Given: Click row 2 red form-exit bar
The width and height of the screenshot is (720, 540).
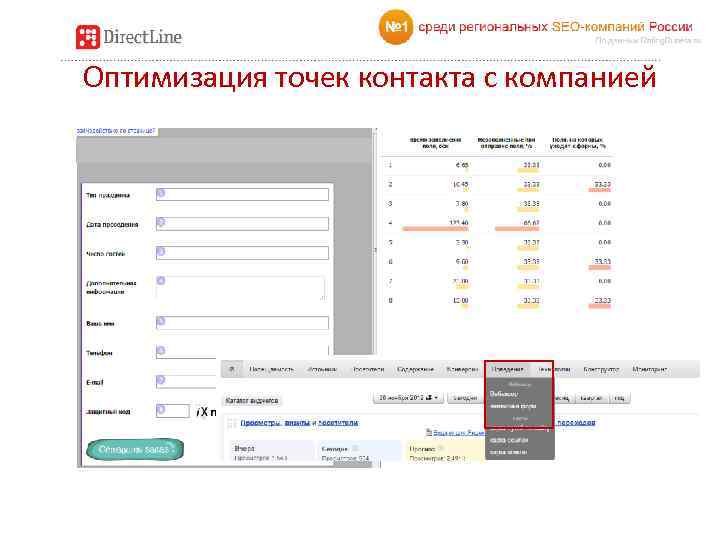Looking at the screenshot, I should (600, 190).
